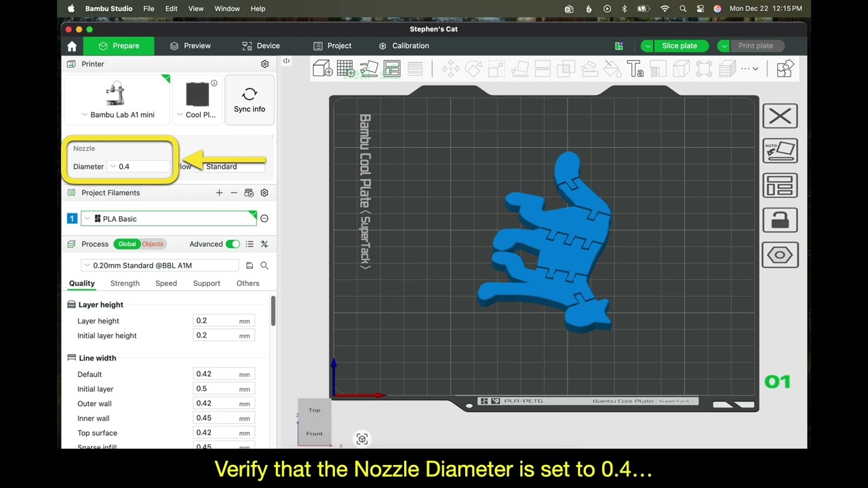Open the Wi-Fi status menu

[x=665, y=9]
